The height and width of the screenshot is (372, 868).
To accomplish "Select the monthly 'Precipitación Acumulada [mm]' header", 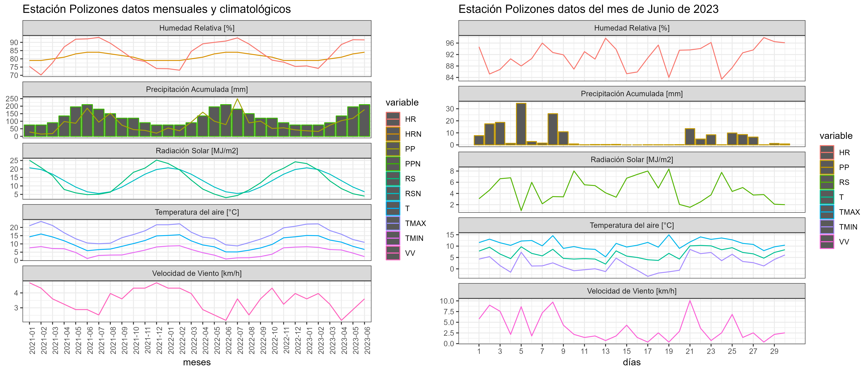I will pyautogui.click(x=197, y=89).
